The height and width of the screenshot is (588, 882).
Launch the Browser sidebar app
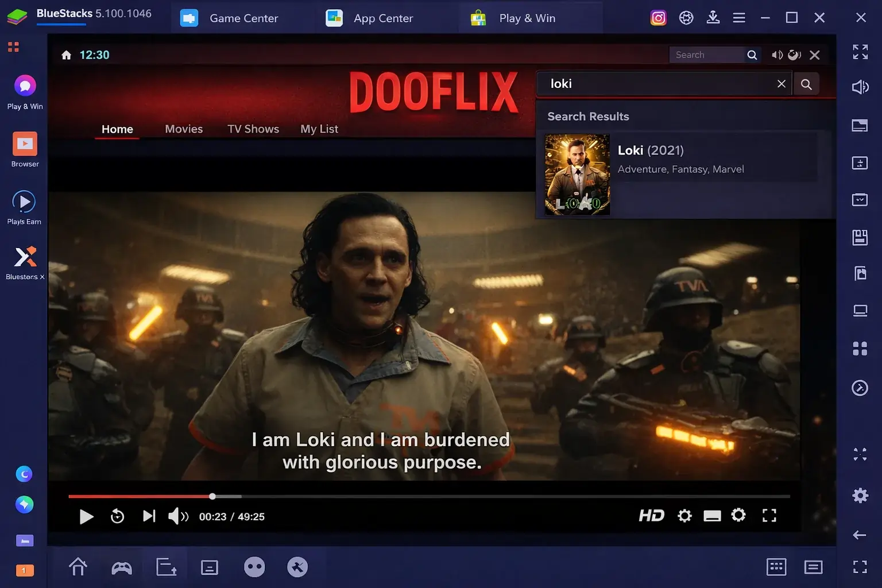[x=25, y=150]
